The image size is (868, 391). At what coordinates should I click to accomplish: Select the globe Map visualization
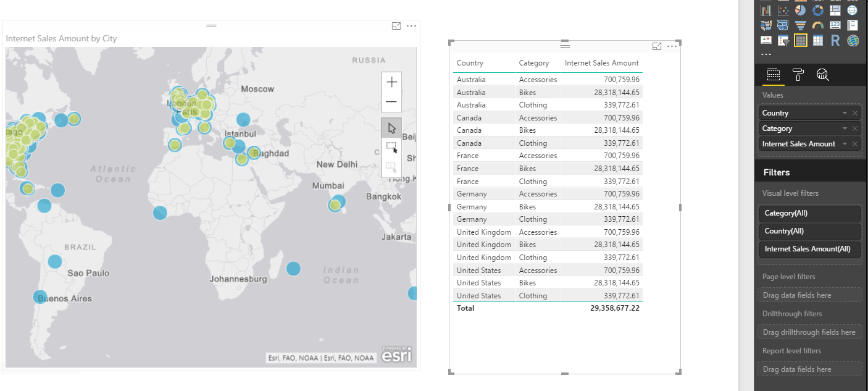[853, 11]
